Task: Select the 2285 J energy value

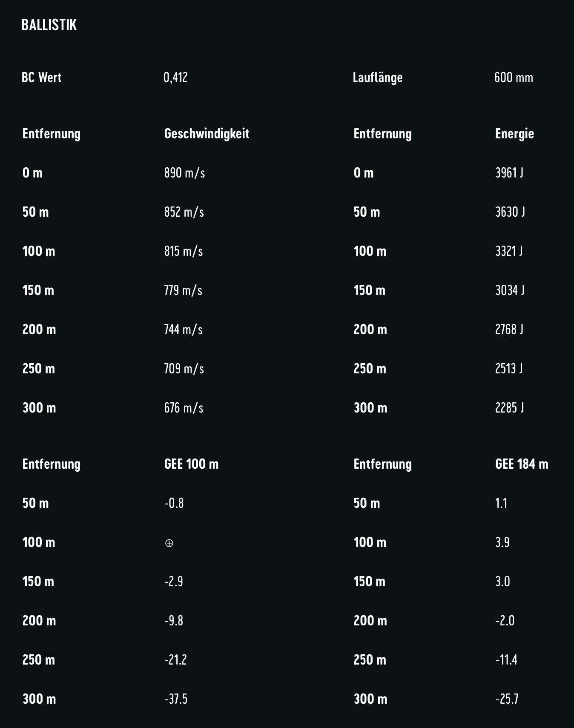Action: click(x=509, y=408)
